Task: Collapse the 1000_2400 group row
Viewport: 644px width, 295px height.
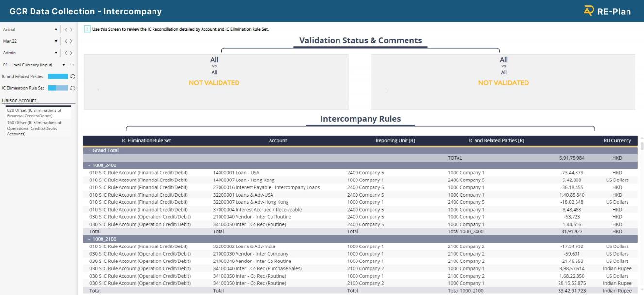Action: click(x=90, y=165)
